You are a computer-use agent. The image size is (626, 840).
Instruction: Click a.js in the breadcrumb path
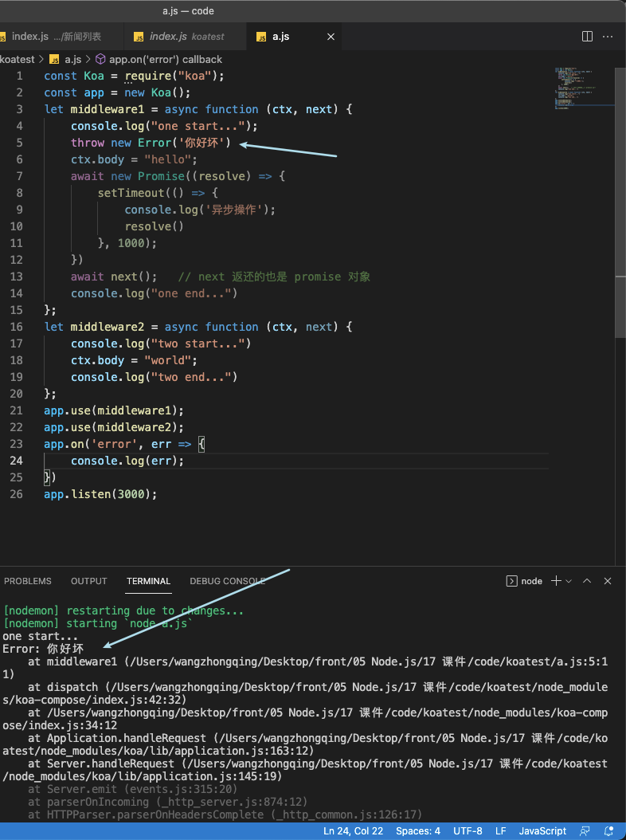pyautogui.click(x=72, y=60)
